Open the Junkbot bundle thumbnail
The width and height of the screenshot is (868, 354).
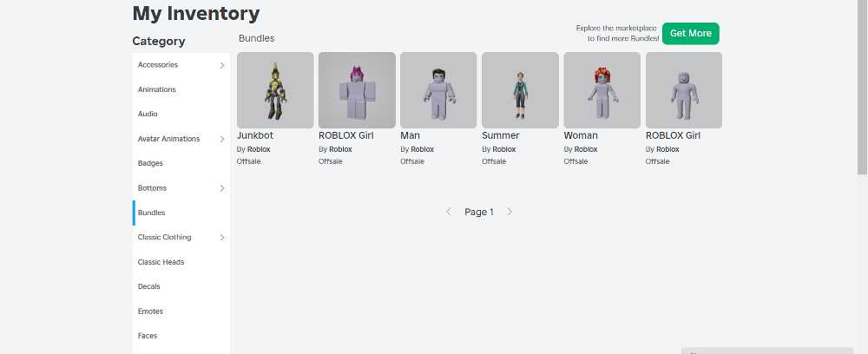click(275, 90)
